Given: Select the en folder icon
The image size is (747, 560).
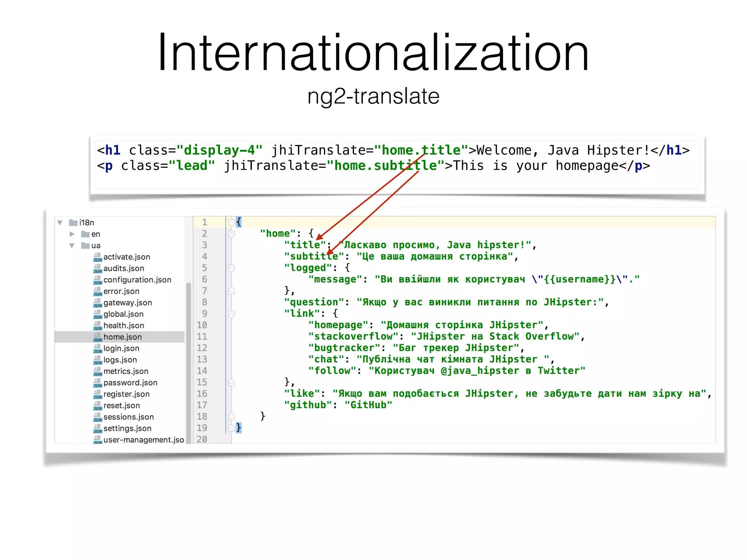Looking at the screenshot, I should [x=85, y=234].
